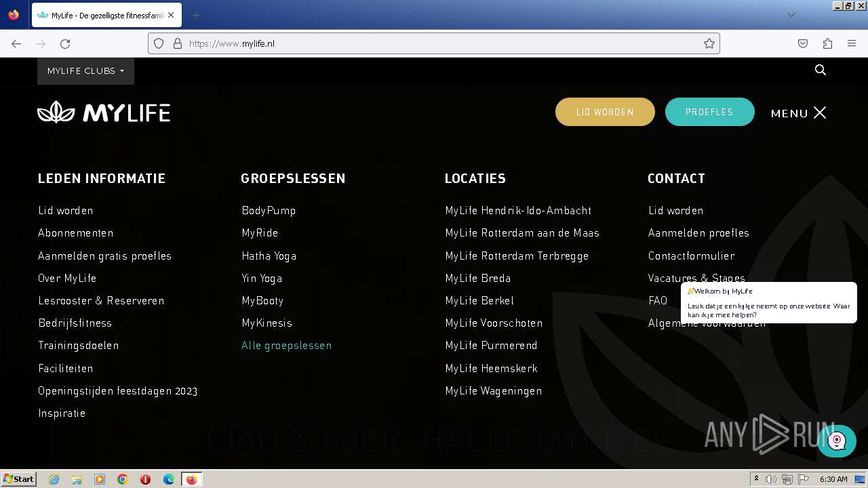Image resolution: width=868 pixels, height=488 pixels.
Task: Expand the MYLIFE CLUBS dropdown
Action: click(x=85, y=70)
